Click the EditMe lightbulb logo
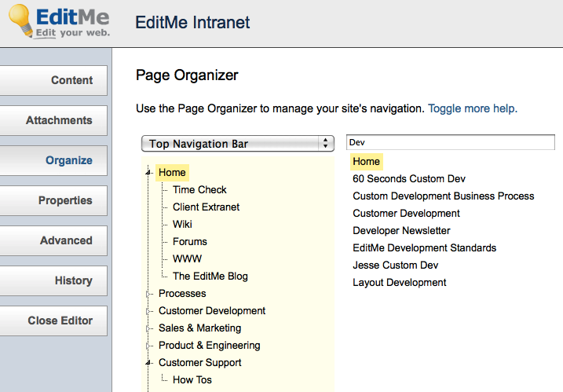This screenshot has height=392, width=563. click(x=59, y=21)
